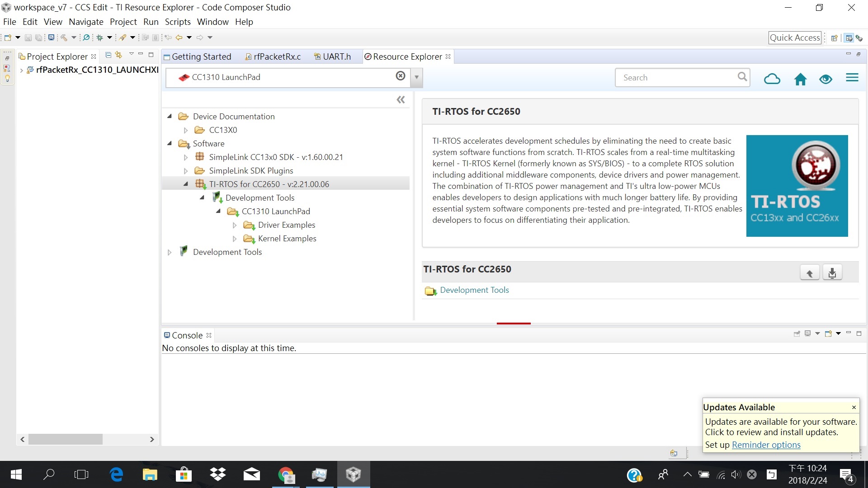
Task: Expand the SimpleLink CC13x0 SDK node
Action: (186, 157)
